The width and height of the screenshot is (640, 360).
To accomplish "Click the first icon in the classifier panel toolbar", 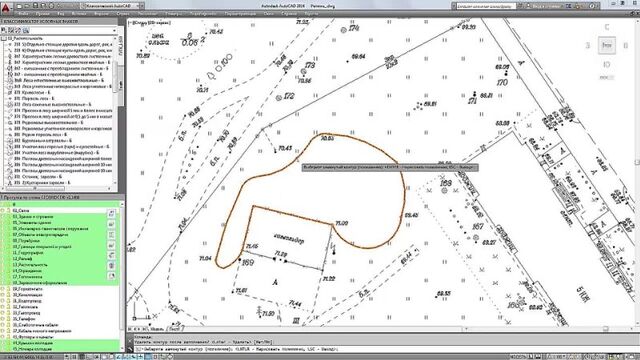I will (4, 30).
